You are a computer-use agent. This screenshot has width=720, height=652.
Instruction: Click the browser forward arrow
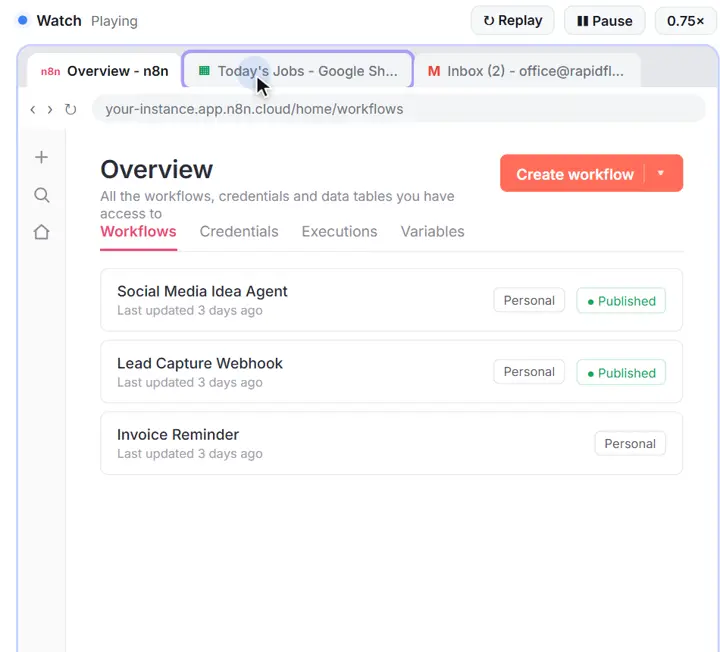click(x=50, y=110)
